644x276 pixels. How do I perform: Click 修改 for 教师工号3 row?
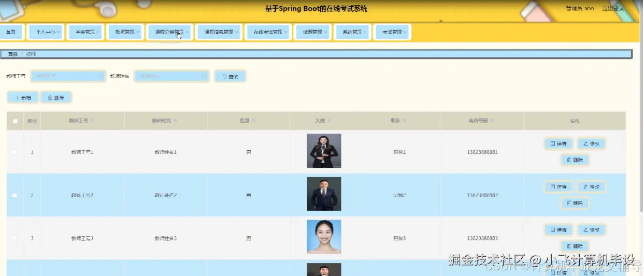coord(592,229)
